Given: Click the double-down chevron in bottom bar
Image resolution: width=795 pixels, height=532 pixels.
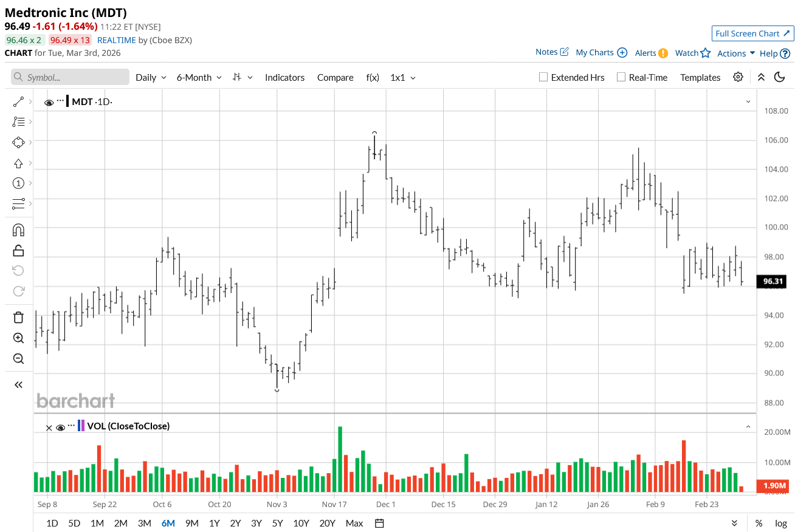Looking at the screenshot, I should (x=734, y=523).
